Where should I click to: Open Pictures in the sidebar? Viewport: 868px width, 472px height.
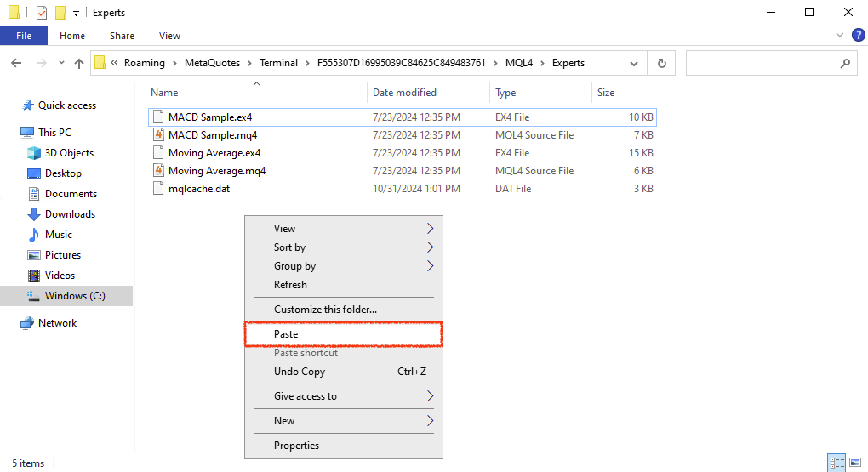[x=63, y=255]
